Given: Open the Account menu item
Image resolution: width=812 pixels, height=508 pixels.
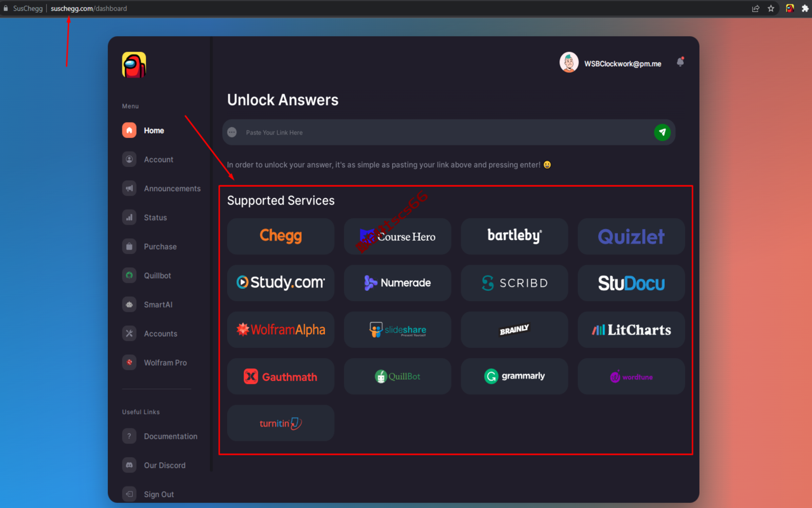Looking at the screenshot, I should click(x=159, y=159).
